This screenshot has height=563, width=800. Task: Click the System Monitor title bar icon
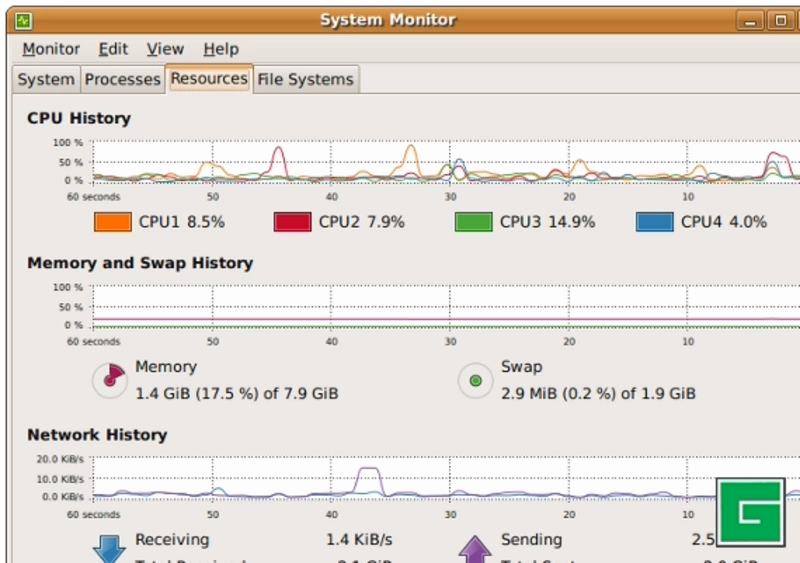(23, 20)
